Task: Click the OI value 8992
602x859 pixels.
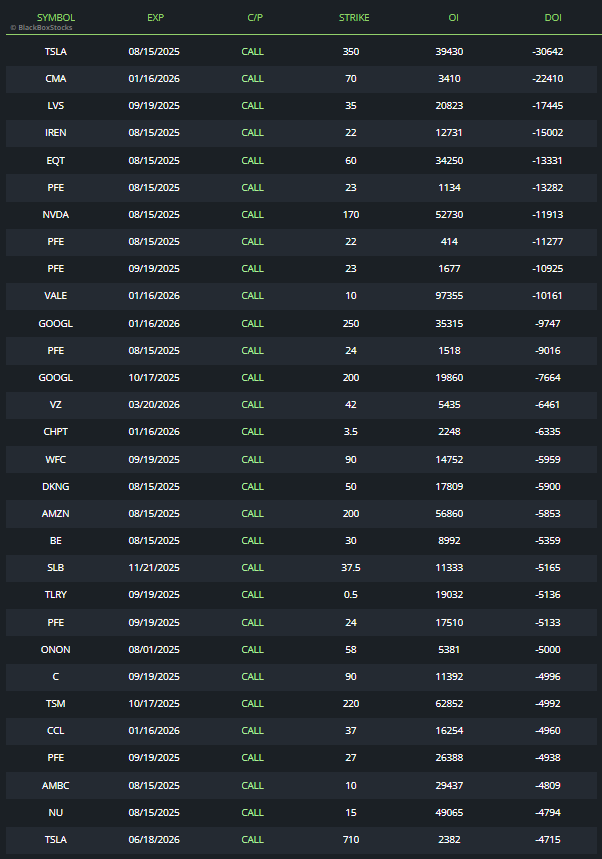Action: [x=449, y=540]
